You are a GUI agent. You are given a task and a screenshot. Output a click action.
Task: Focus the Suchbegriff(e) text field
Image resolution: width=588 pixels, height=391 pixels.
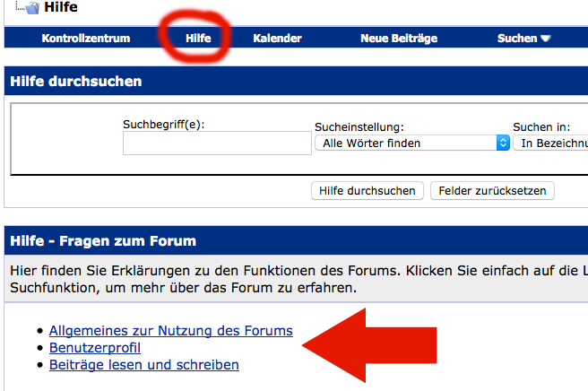tap(216, 143)
